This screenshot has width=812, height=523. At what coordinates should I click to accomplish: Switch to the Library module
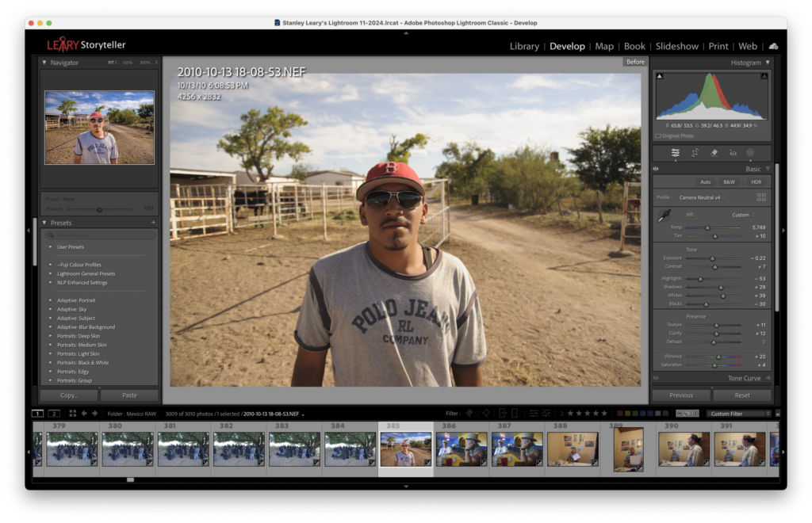[x=524, y=46]
